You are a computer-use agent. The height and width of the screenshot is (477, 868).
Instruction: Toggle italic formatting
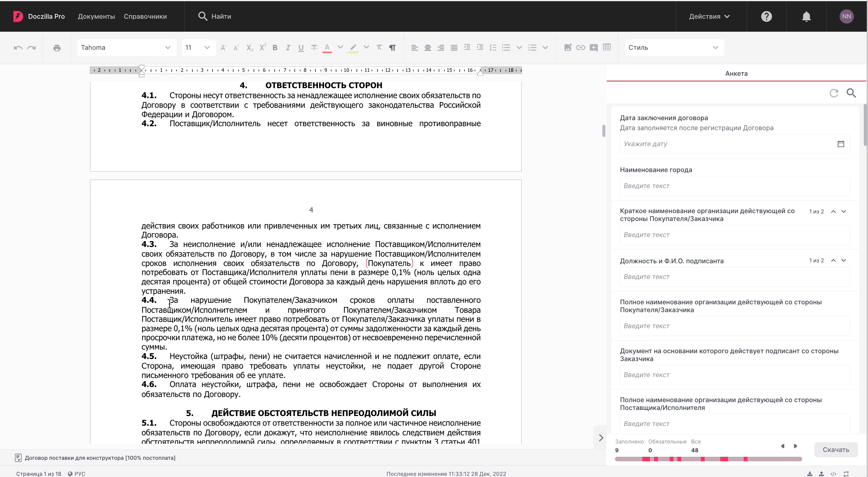pyautogui.click(x=288, y=48)
